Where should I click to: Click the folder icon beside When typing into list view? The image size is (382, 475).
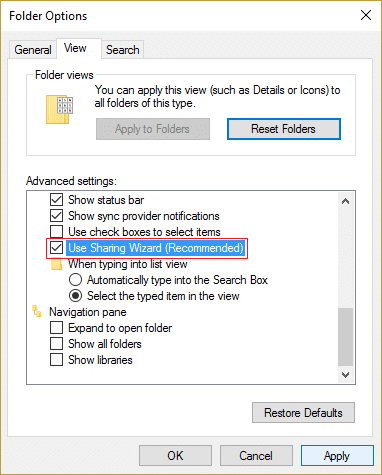pyautogui.click(x=56, y=264)
